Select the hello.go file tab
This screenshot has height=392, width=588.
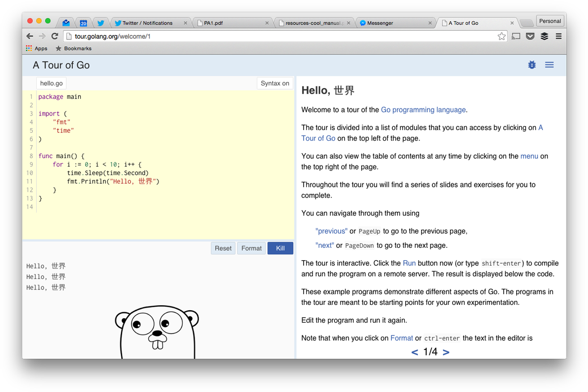click(52, 83)
